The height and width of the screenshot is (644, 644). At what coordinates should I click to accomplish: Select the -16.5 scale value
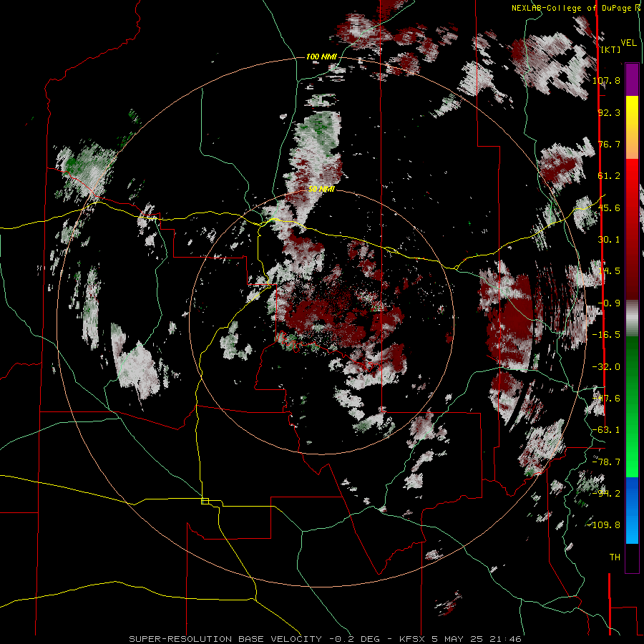(606, 335)
